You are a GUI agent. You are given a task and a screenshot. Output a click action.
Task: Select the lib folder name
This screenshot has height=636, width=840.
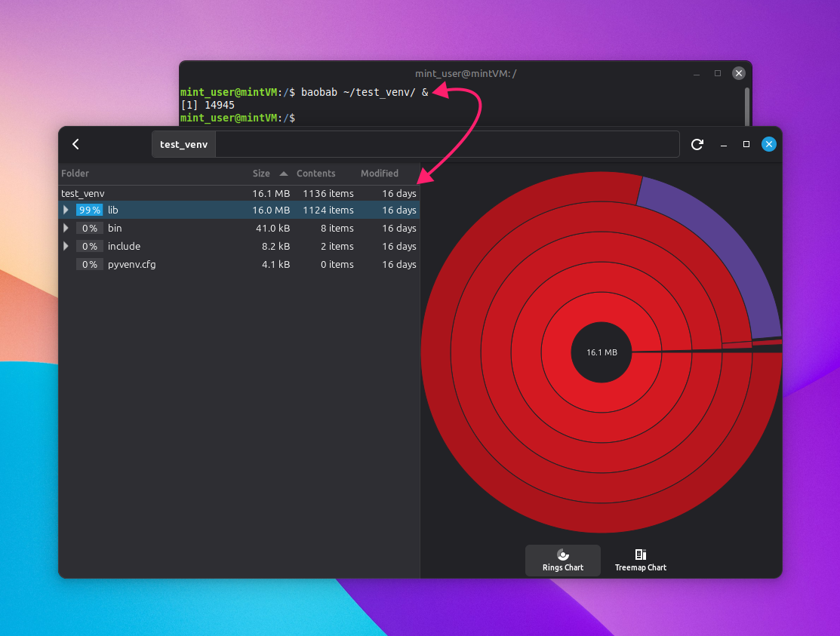[113, 210]
